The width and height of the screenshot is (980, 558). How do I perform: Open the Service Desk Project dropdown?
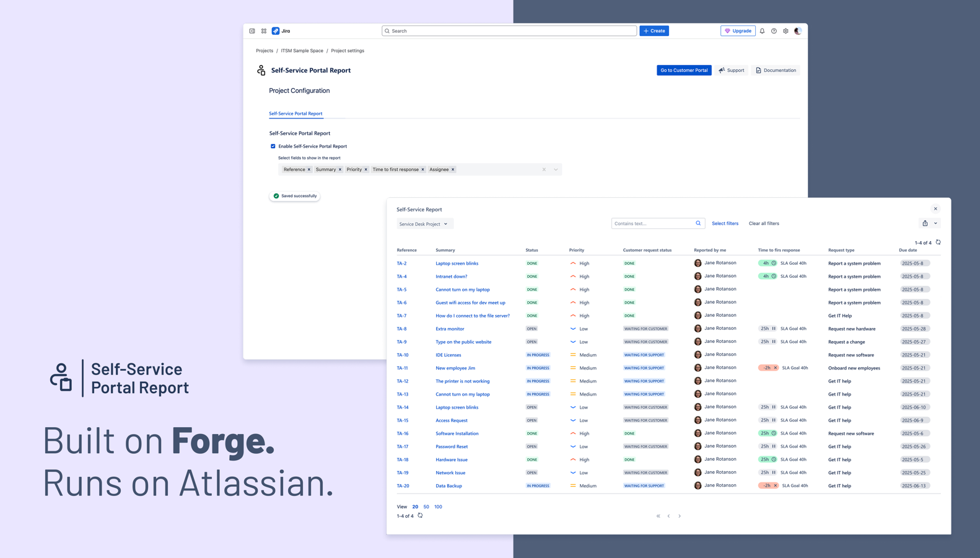click(x=425, y=224)
